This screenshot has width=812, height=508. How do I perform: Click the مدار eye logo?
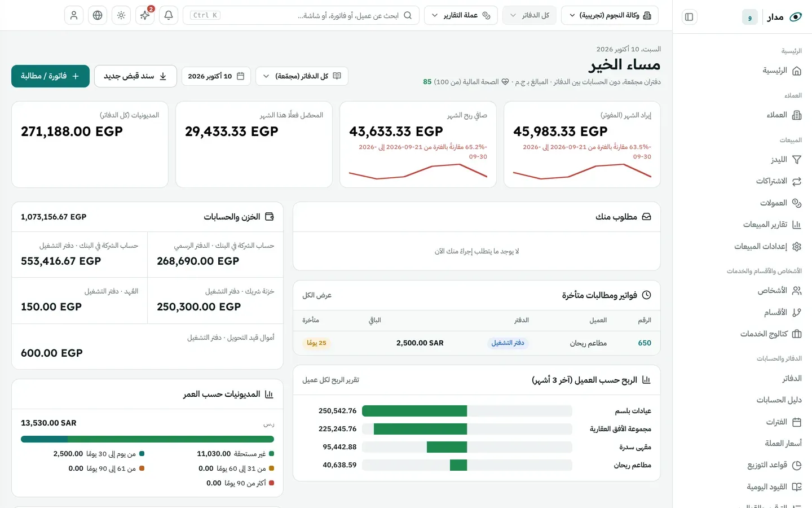tap(796, 17)
